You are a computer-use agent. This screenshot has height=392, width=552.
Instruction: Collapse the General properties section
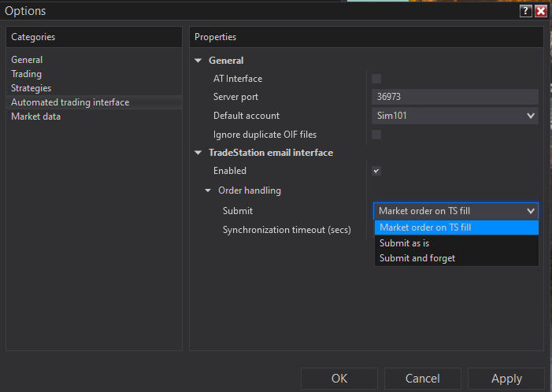[x=198, y=61]
